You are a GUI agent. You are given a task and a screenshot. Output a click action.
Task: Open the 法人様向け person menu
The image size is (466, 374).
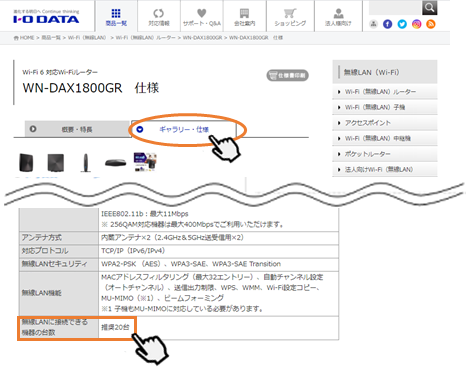pyautogui.click(x=338, y=16)
